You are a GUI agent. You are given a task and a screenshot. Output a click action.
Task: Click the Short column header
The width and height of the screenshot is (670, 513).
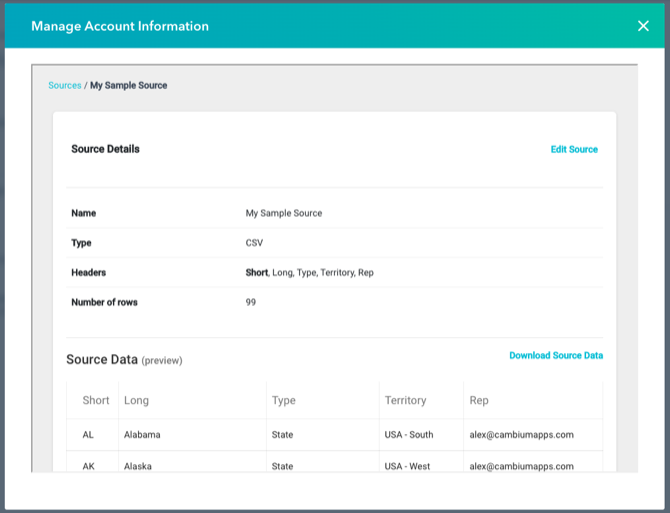click(x=96, y=400)
